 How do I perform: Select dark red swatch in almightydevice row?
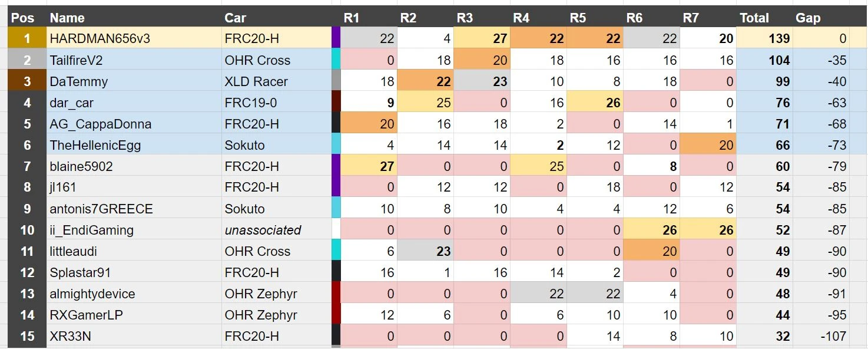pos(336,294)
